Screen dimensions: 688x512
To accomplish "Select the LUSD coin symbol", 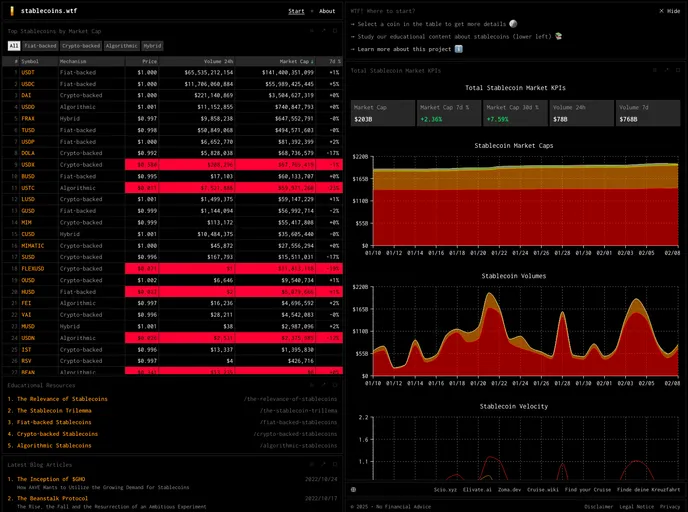I will tap(28, 199).
